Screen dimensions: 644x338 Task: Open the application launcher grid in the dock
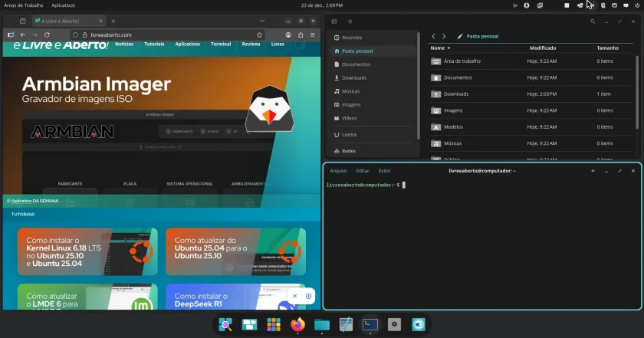[274, 324]
